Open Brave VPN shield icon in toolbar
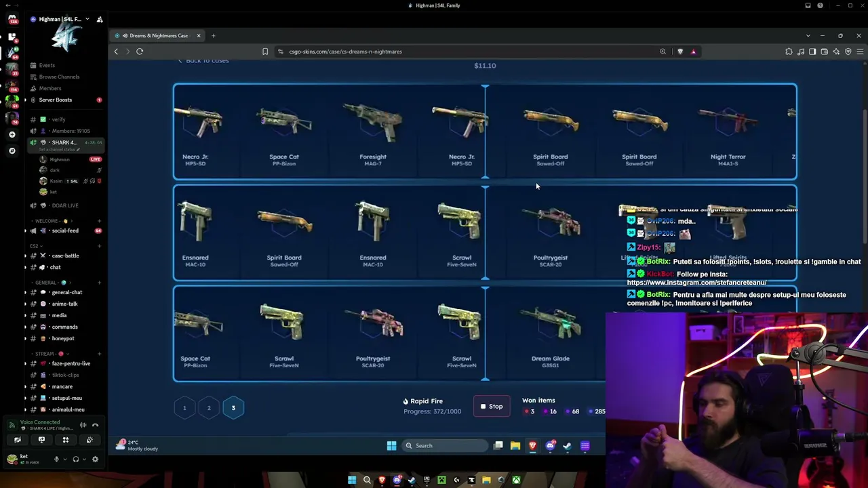Viewport: 868px width, 488px height. [x=848, y=52]
